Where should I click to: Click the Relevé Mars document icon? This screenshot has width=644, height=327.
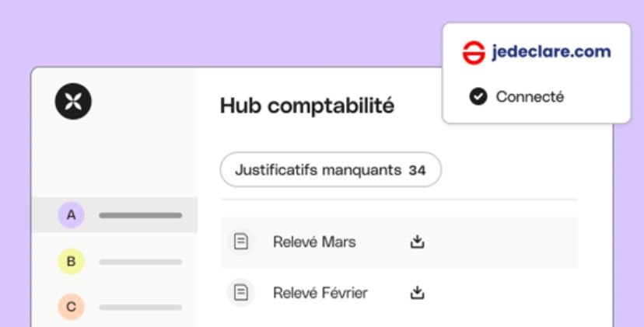(x=241, y=242)
